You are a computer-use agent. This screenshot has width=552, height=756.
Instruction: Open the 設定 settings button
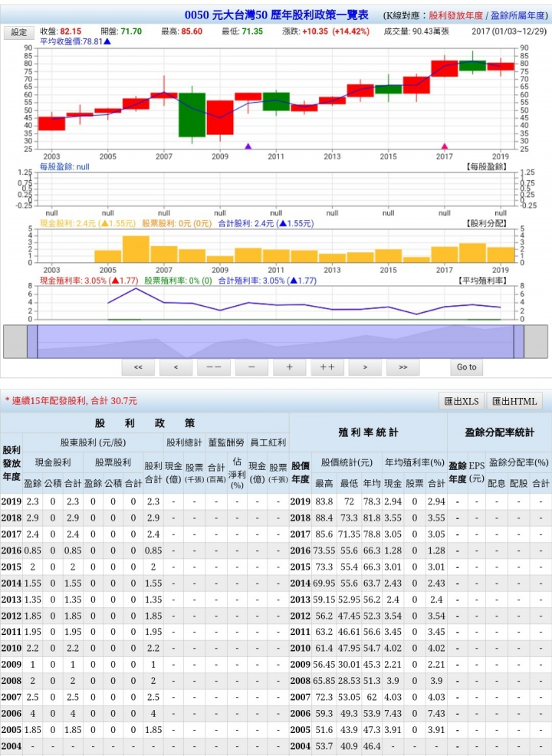[x=19, y=32]
